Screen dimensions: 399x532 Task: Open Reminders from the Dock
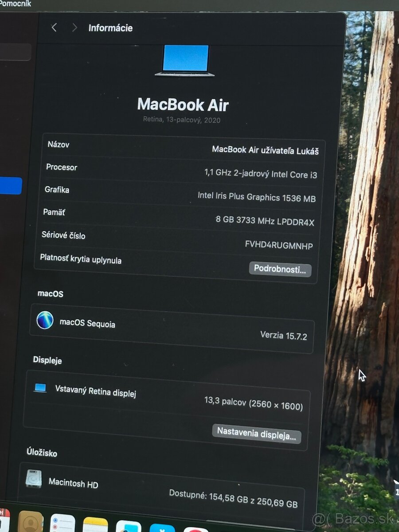click(63, 524)
